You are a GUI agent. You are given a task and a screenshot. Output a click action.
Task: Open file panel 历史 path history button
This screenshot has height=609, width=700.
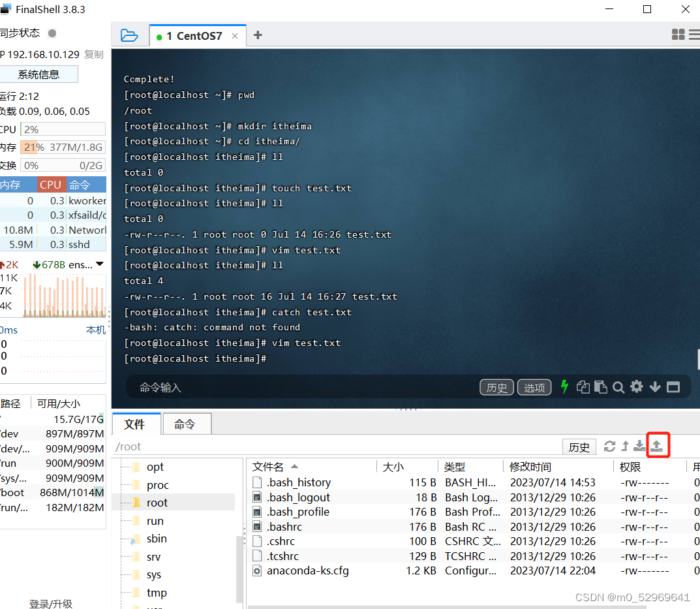point(579,447)
